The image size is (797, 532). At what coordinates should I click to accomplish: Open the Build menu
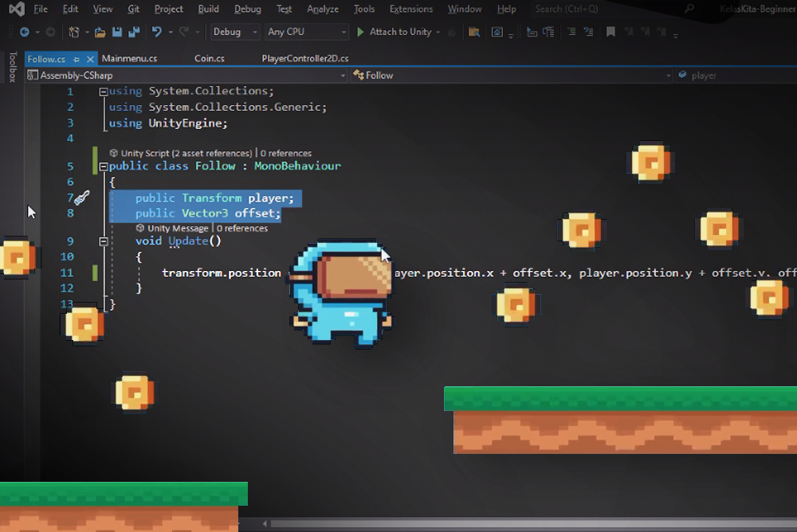[208, 9]
